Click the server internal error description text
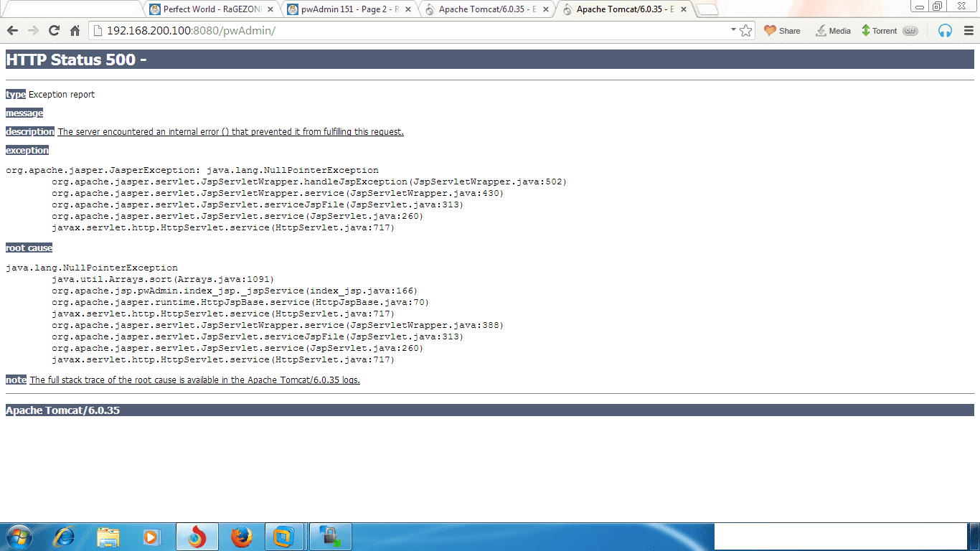The image size is (980, 551). point(230,132)
